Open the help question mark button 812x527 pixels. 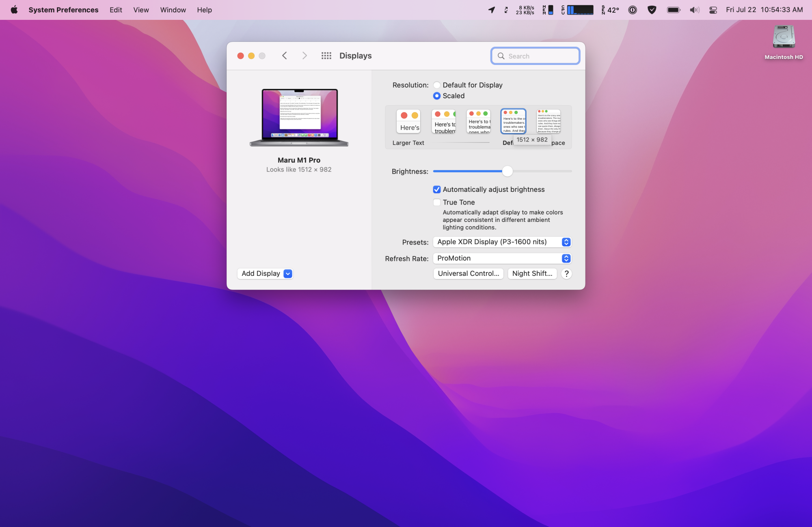coord(566,274)
